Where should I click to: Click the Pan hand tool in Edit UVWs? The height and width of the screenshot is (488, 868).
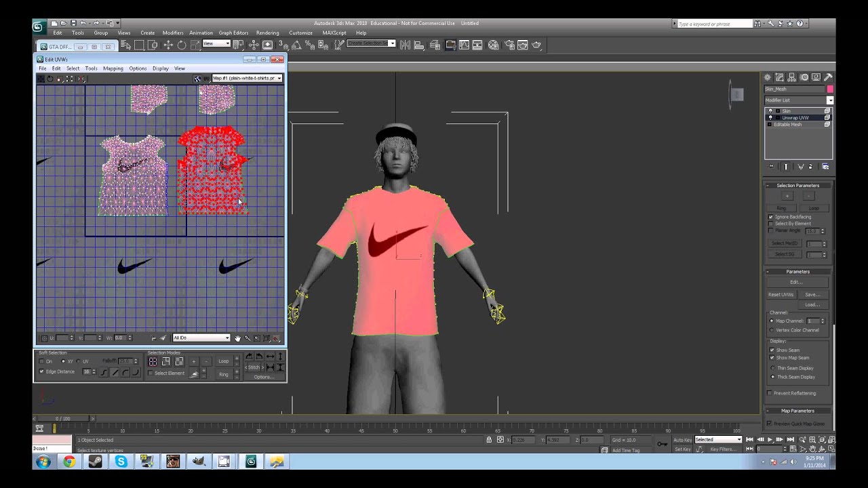point(237,338)
